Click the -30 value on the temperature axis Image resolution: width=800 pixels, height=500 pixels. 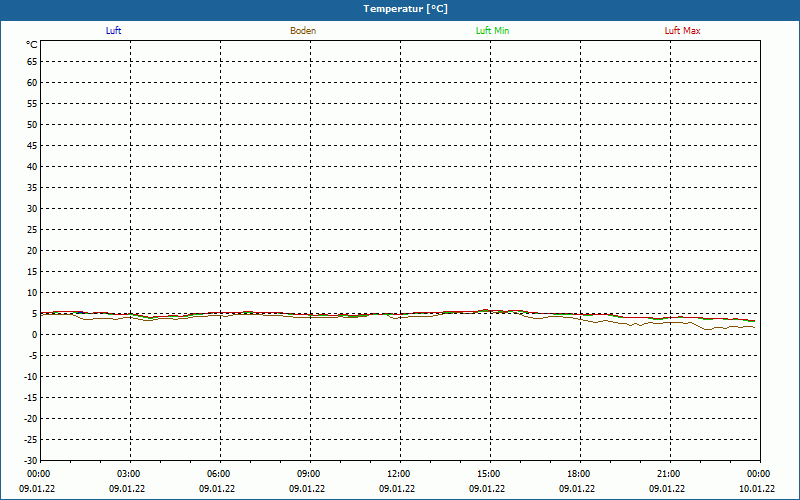(31, 460)
